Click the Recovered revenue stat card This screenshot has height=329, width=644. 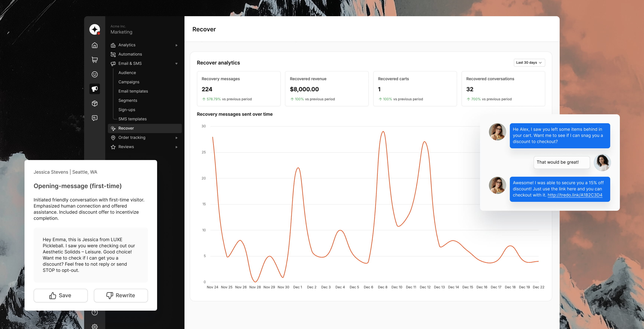tap(326, 88)
